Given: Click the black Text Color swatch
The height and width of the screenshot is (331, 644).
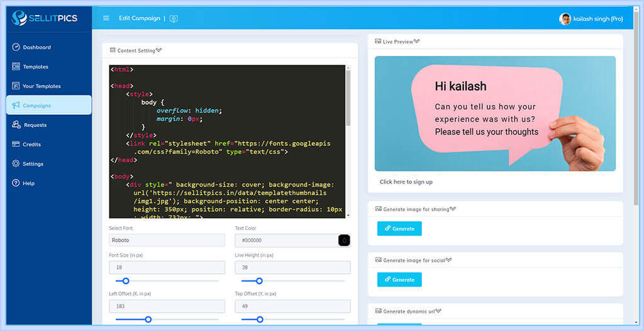Looking at the screenshot, I should click(x=344, y=240).
